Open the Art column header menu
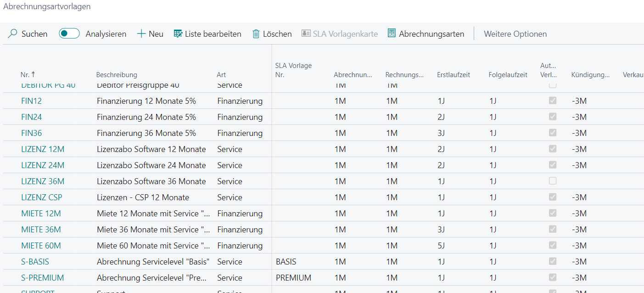 tap(221, 75)
